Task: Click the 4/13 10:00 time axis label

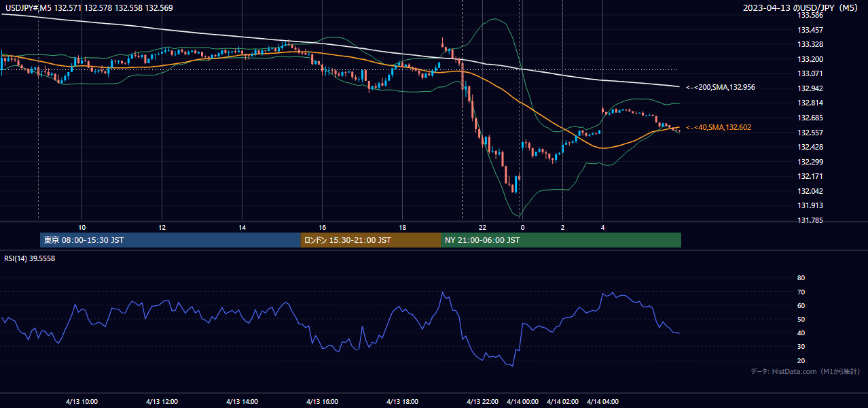Action: click(x=82, y=401)
